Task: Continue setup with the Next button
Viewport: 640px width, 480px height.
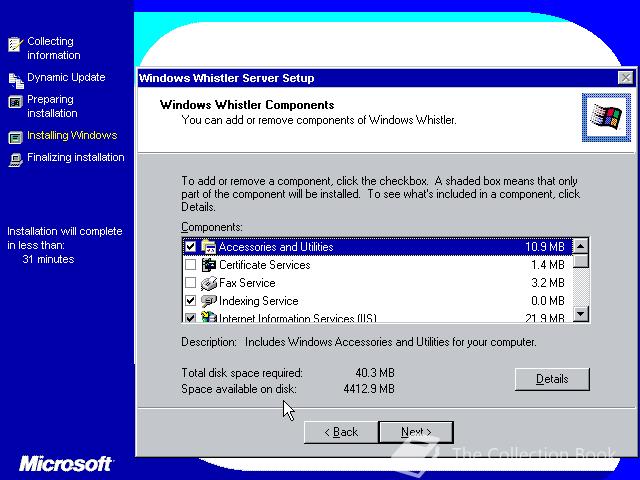Action: (x=416, y=432)
